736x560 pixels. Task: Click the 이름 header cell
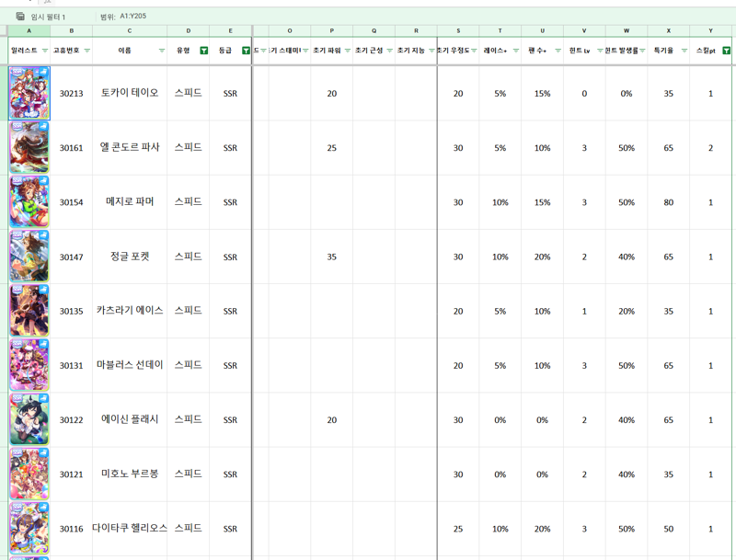[130, 51]
